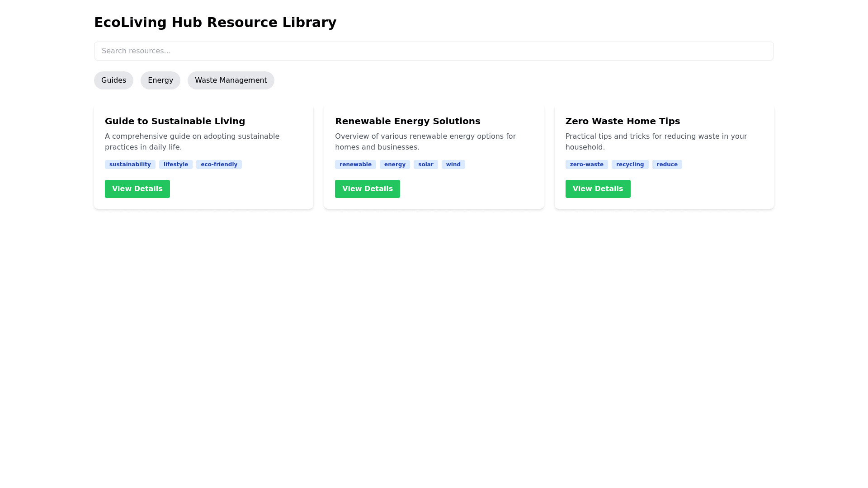The width and height of the screenshot is (868, 488).
Task: Click the wind tag
Action: pyautogui.click(x=453, y=164)
